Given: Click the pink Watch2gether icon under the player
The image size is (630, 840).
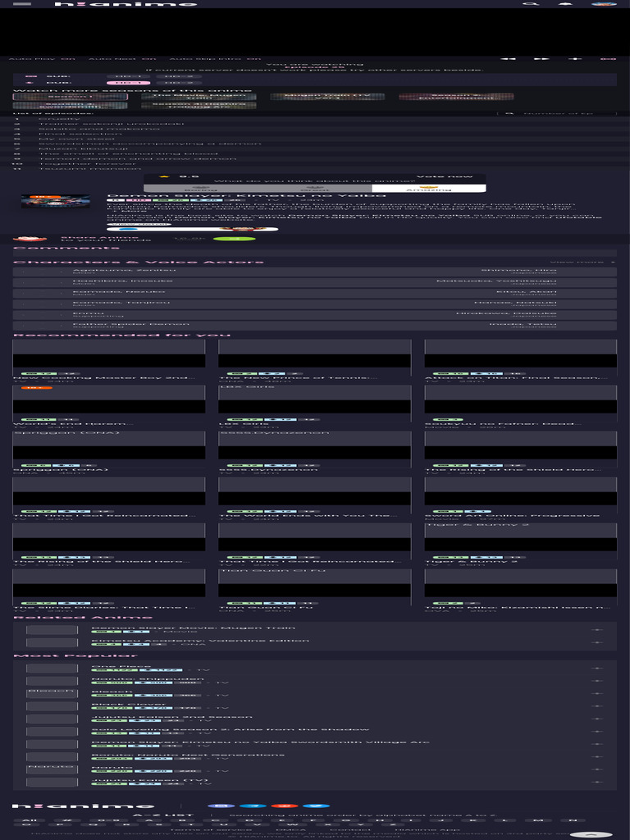Looking at the screenshot, I should (608, 58).
